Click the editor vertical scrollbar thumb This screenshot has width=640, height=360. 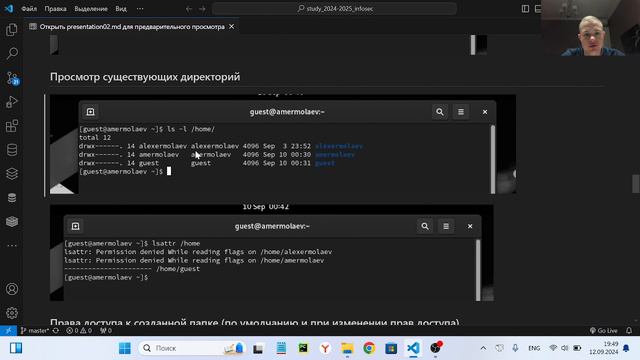point(636,184)
